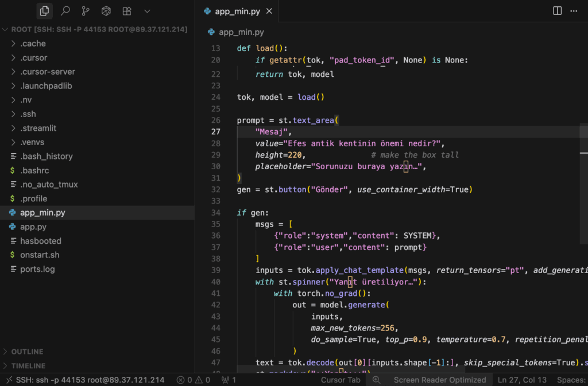Click the errors and warnings count
Image resolution: width=588 pixels, height=386 pixels.
click(x=193, y=380)
